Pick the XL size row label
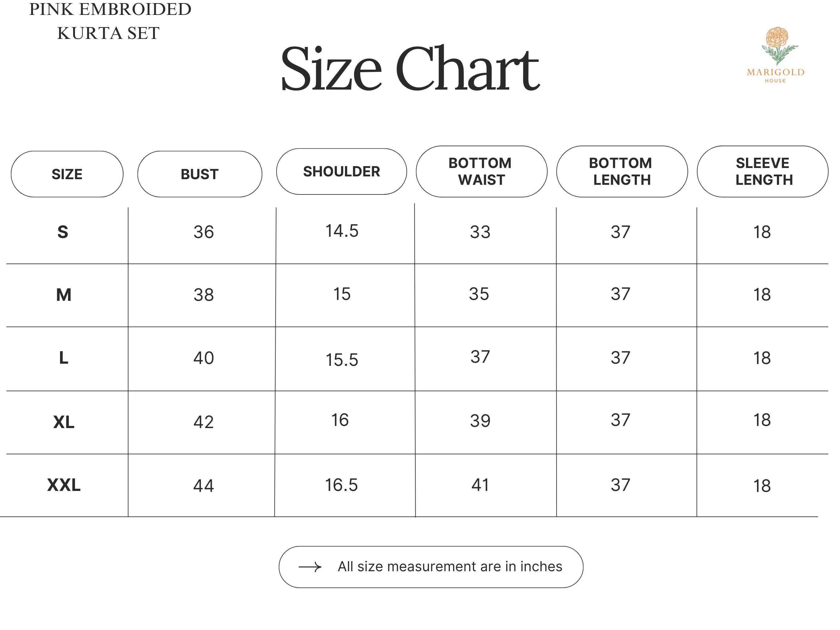Screen dimensions: 840x630 click(x=63, y=422)
